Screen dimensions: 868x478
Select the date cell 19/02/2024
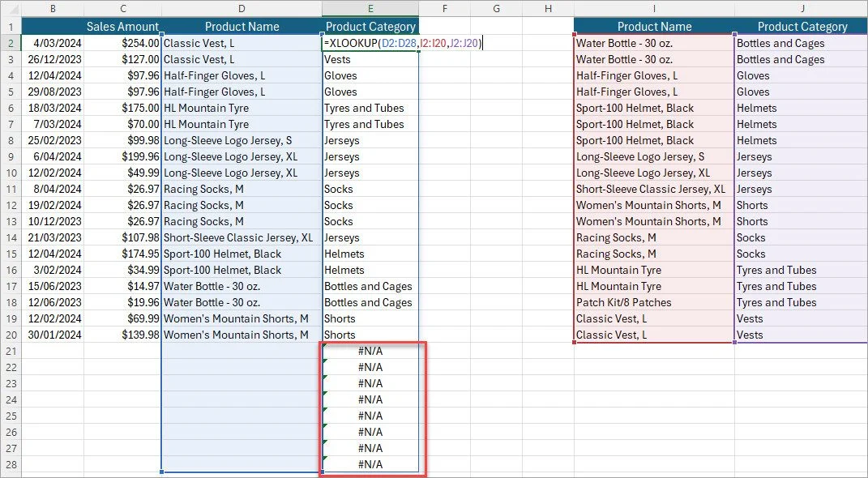(53, 205)
